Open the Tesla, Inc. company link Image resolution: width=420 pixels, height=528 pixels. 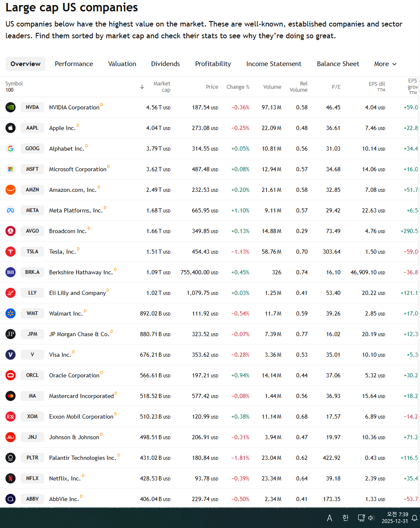pyautogui.click(x=62, y=252)
